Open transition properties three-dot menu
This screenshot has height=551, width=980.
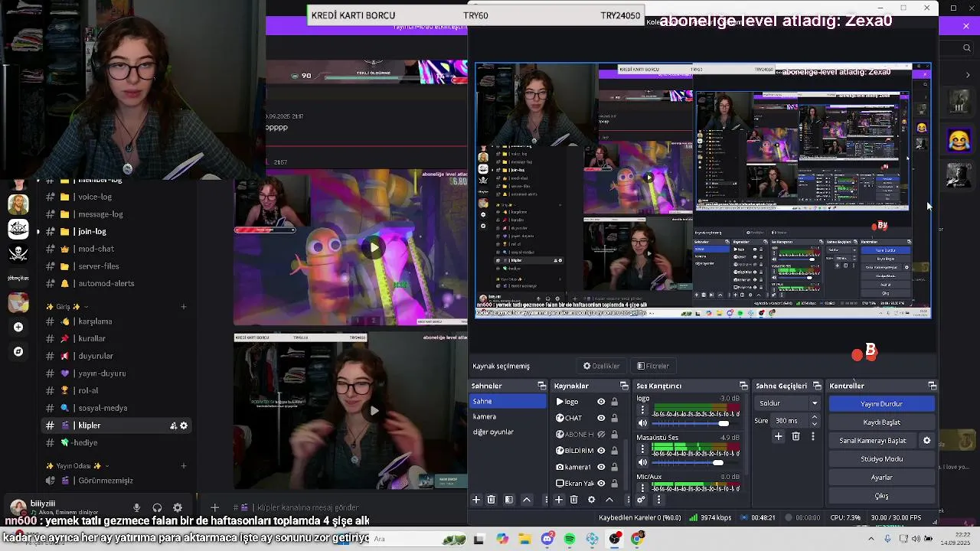point(812,436)
